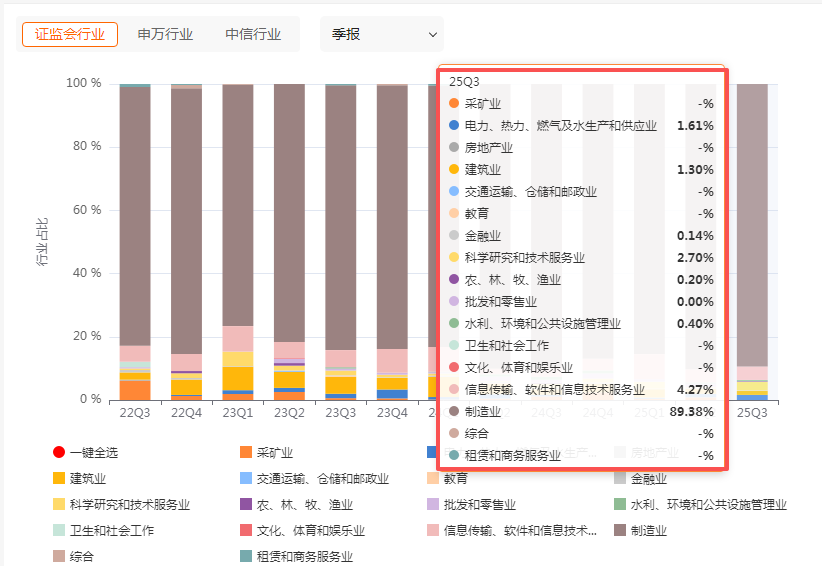This screenshot has height=566, width=822.
Task: Click the 2.70% value in tooltip
Action: pos(695,257)
